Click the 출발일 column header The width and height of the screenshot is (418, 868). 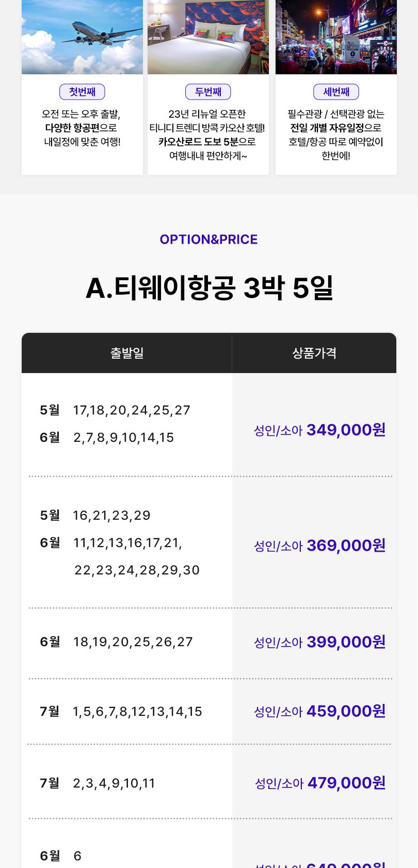127,353
